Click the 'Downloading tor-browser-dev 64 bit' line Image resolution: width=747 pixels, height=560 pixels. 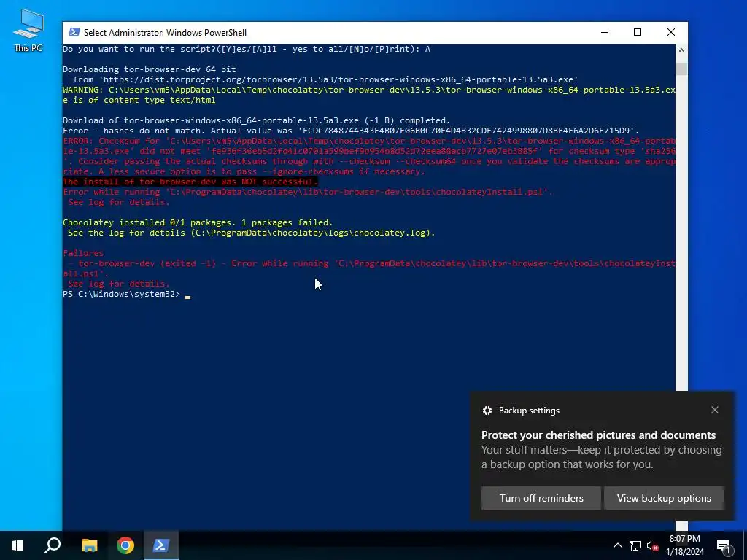[149, 69]
